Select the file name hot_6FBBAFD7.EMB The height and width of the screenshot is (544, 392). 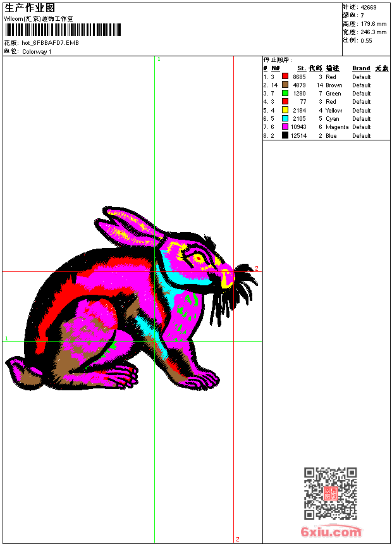point(51,42)
